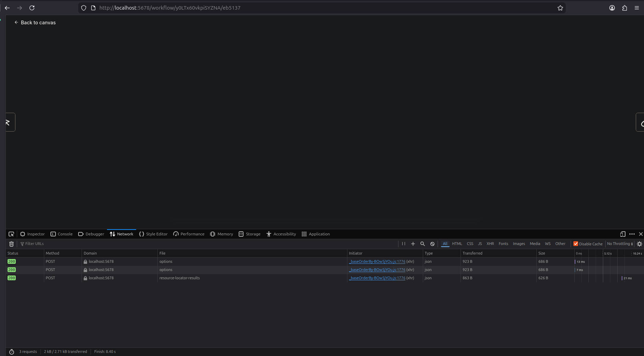Screen dimensions: 644x356
Task: Open network search with magnifier icon
Action: tap(422, 244)
